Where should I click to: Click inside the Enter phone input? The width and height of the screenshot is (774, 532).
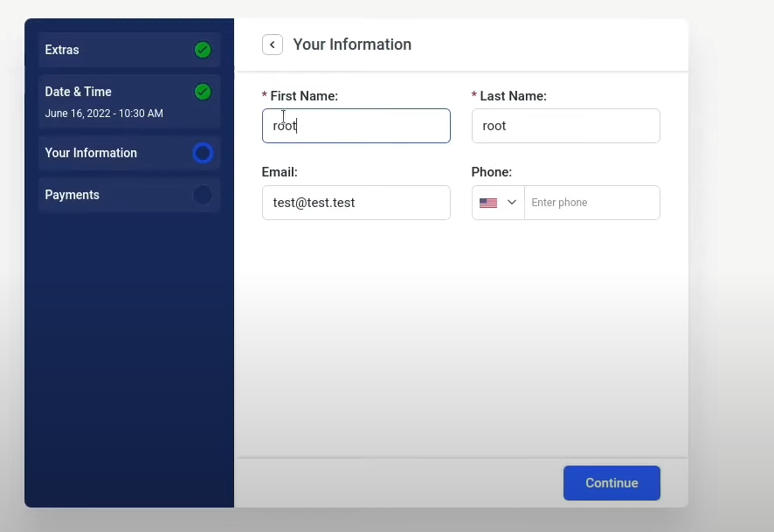pos(592,203)
